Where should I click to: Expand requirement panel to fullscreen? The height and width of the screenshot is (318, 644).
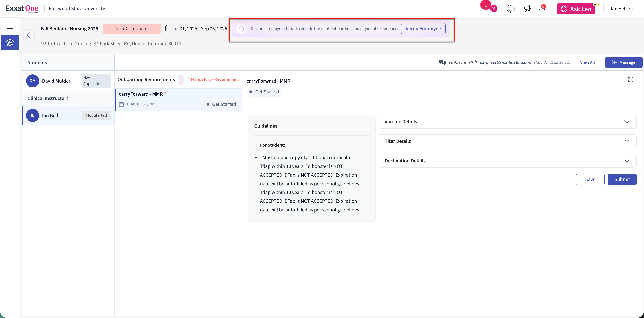point(631,79)
